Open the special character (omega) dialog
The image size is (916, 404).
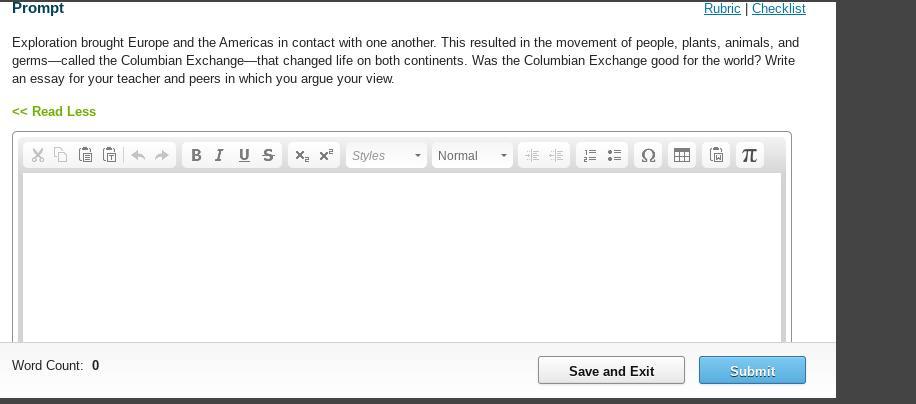tap(648, 155)
